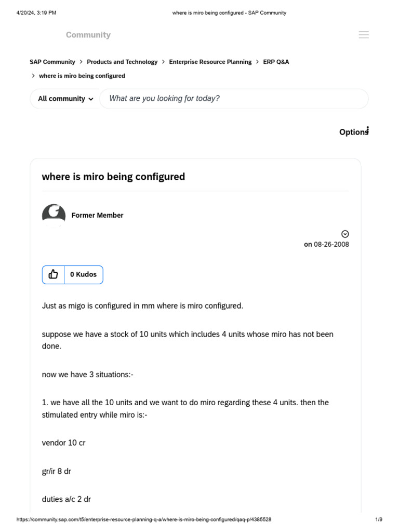
Task: Click the Options label
Action: coord(353,132)
